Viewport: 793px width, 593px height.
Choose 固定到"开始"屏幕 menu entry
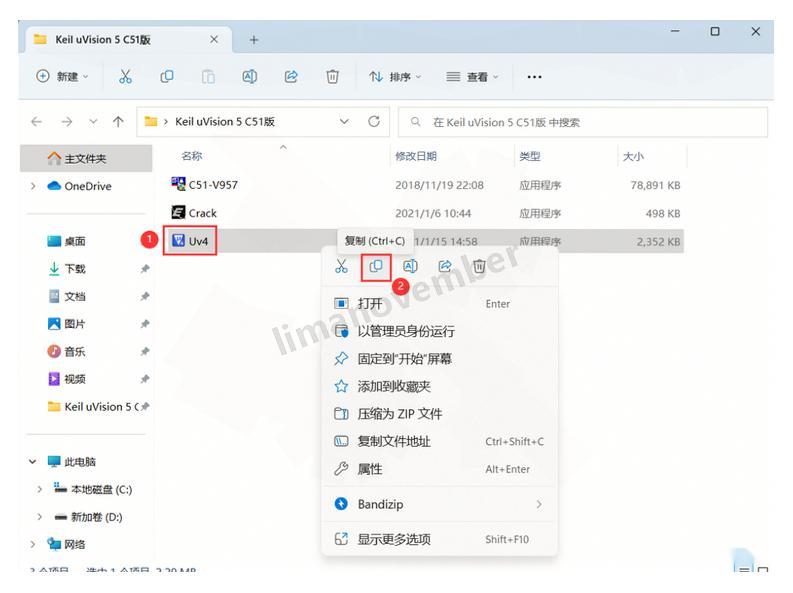439,359
